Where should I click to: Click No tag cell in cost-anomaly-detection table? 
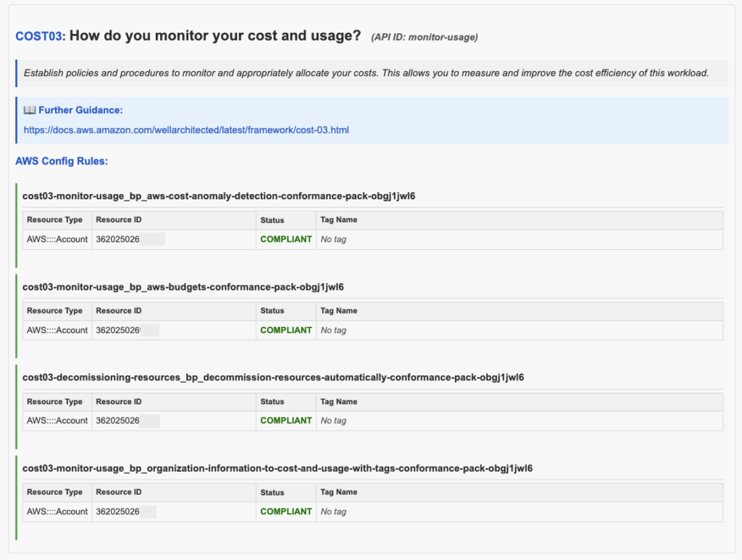[x=333, y=239]
